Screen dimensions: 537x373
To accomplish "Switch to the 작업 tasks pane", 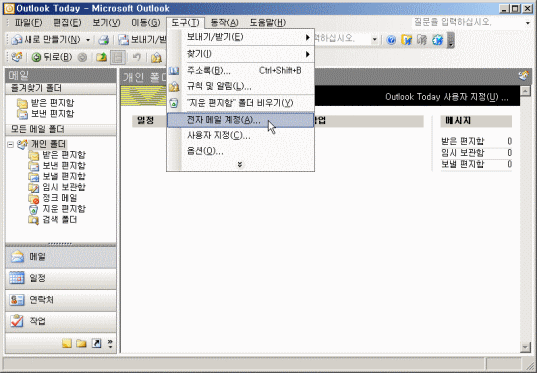I will click(x=61, y=321).
